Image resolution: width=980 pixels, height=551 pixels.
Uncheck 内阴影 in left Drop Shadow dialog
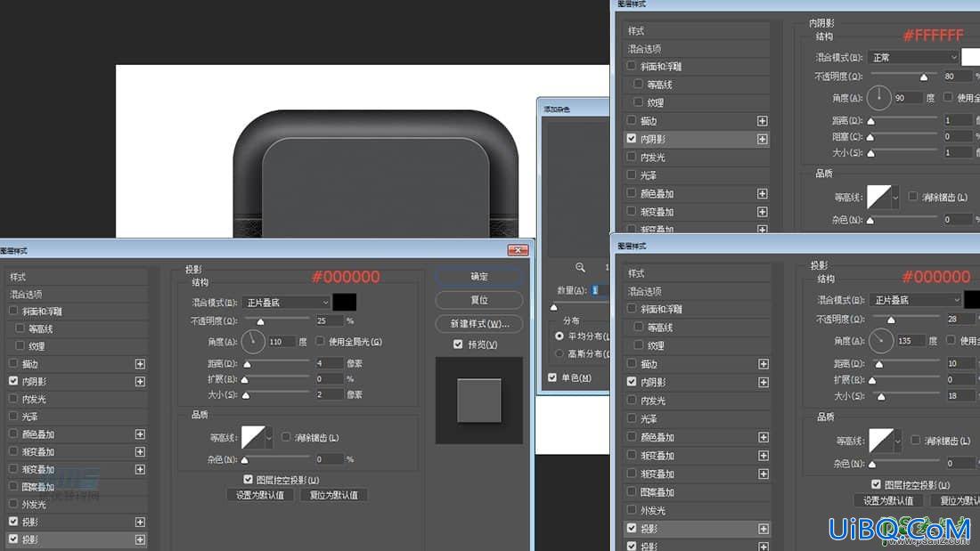13,380
